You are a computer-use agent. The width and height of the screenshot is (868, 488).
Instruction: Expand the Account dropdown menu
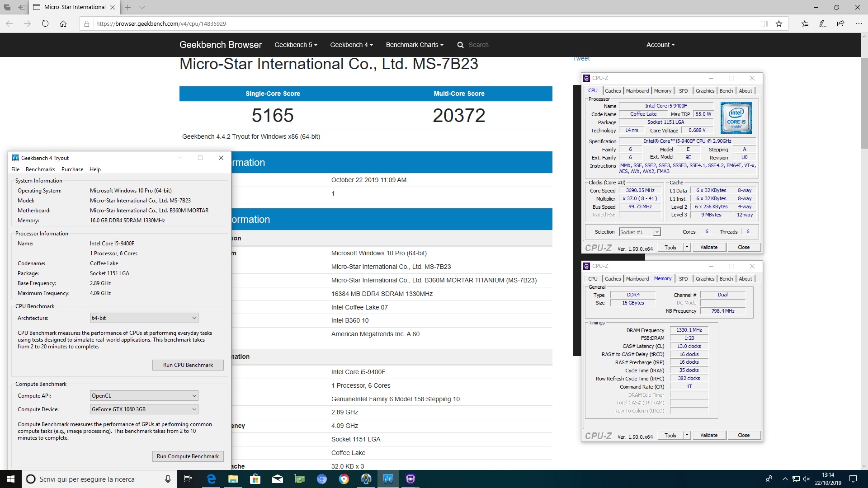pyautogui.click(x=660, y=45)
